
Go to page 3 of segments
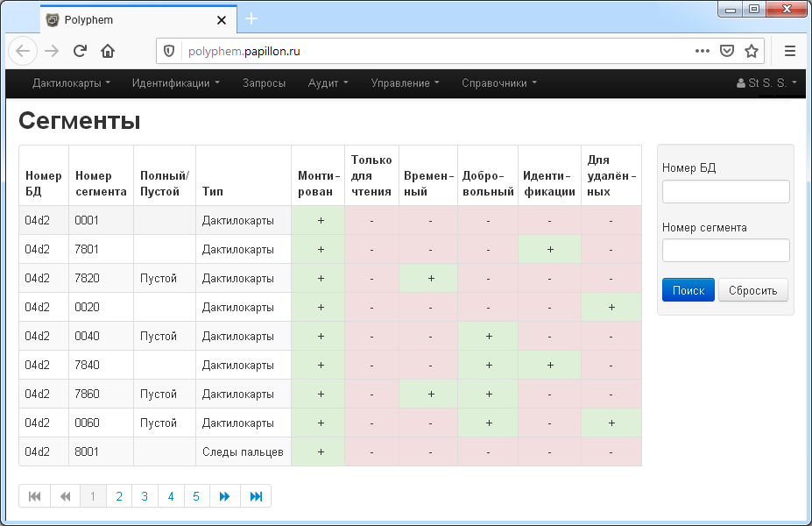(x=145, y=496)
